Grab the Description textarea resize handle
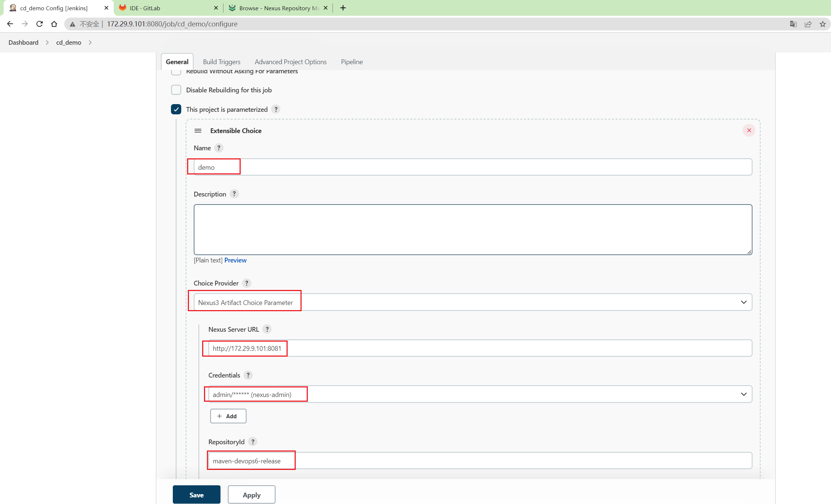This screenshot has width=831, height=504. 749,251
